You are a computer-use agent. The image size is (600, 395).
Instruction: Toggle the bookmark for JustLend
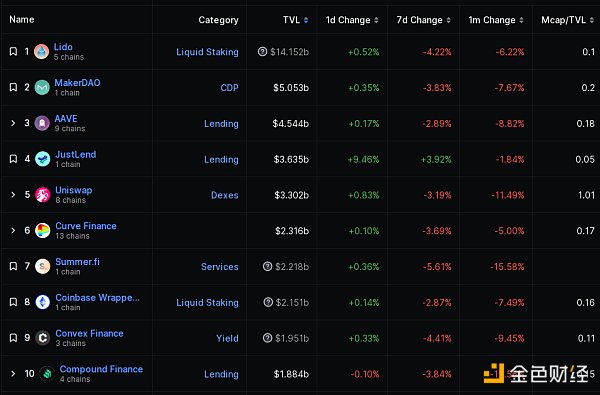point(13,158)
